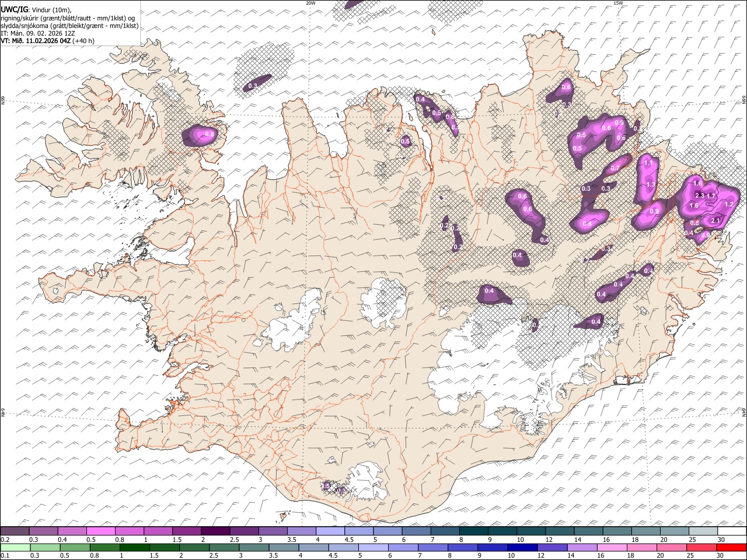This screenshot has width=747, height=560.
Task: Click the '20W' longitude label
Action: [310, 3]
